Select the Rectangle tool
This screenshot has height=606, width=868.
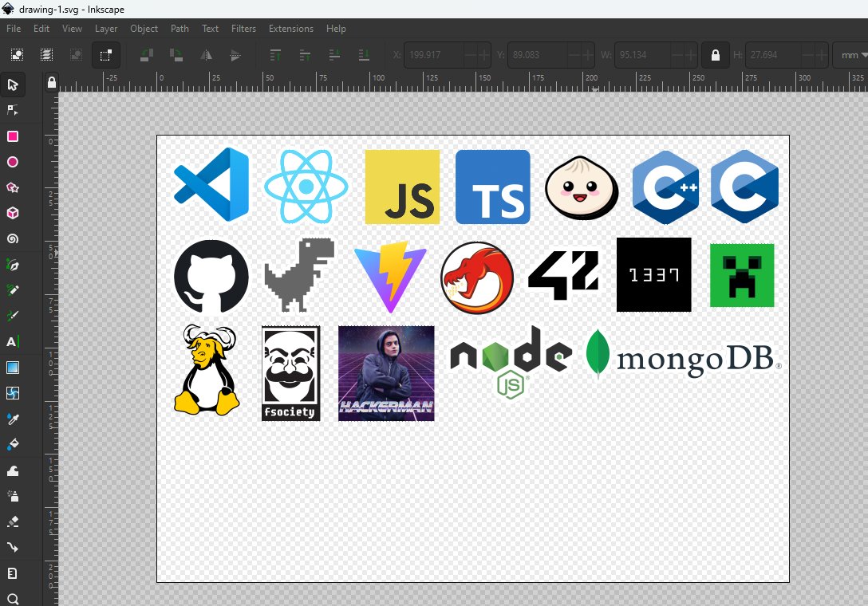pyautogui.click(x=13, y=136)
